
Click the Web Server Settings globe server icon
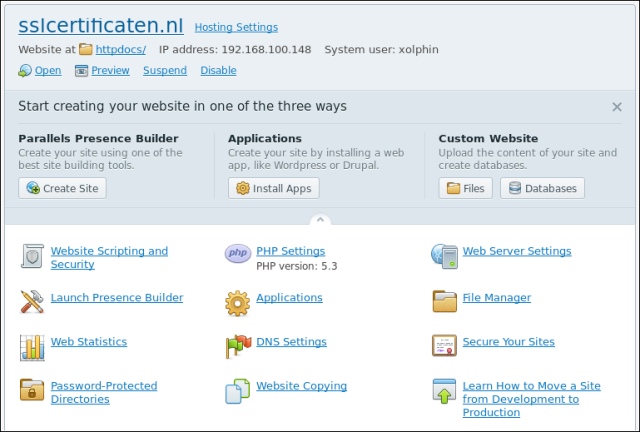(444, 256)
